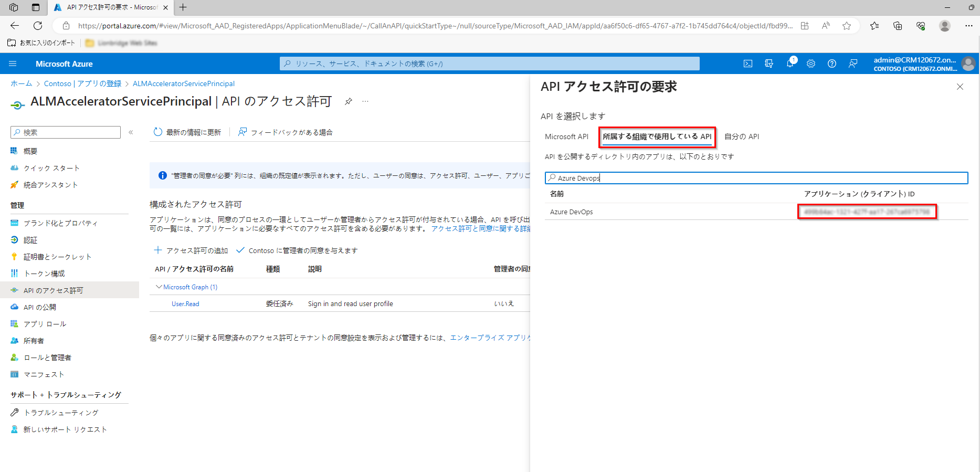
Task: Reload the browser page
Action: pos(38,26)
